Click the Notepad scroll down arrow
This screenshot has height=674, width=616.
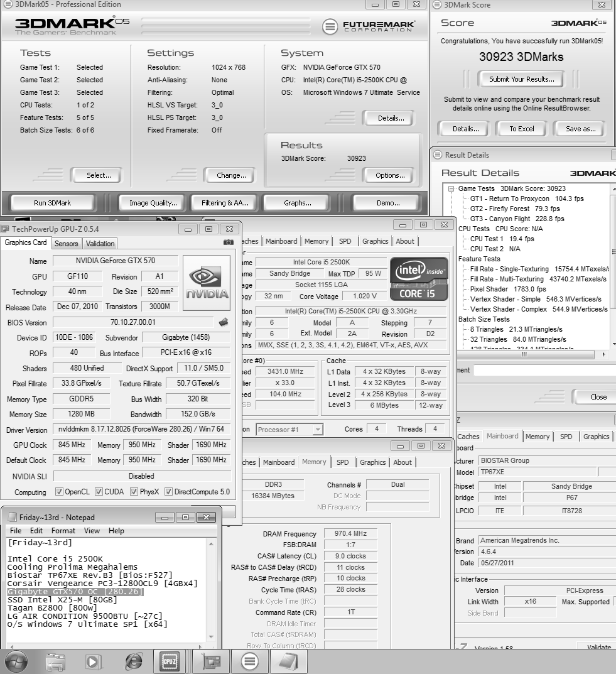[211, 636]
